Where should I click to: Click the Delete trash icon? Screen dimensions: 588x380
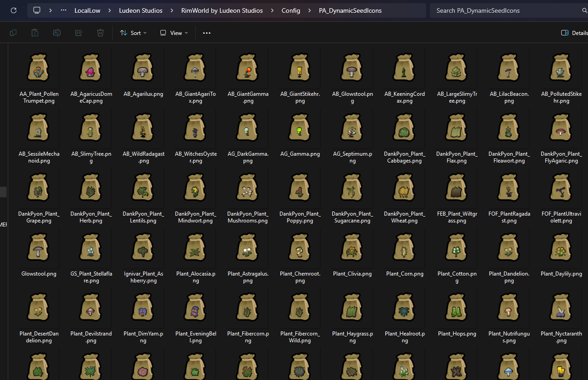(100, 33)
